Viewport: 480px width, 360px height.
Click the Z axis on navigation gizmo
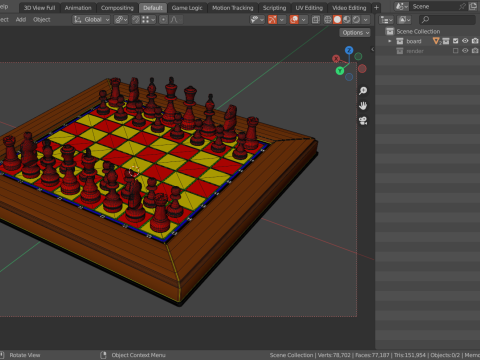click(349, 50)
